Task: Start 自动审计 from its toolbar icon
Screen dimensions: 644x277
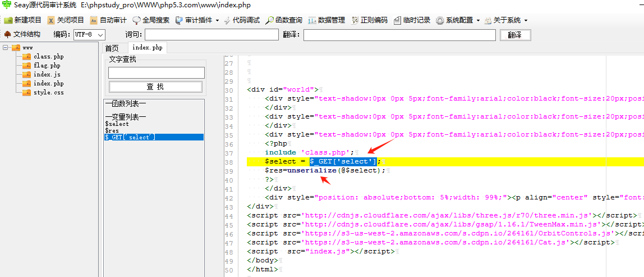Action: coord(94,20)
